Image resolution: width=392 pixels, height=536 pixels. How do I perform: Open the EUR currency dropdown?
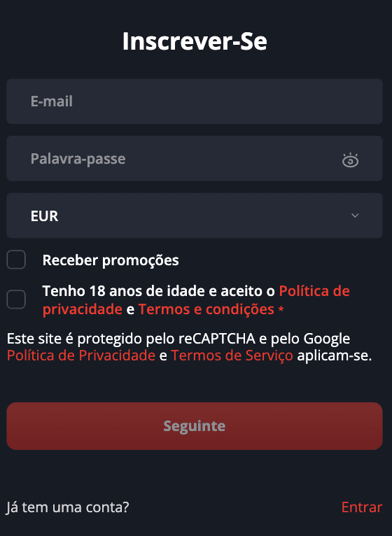(x=195, y=216)
